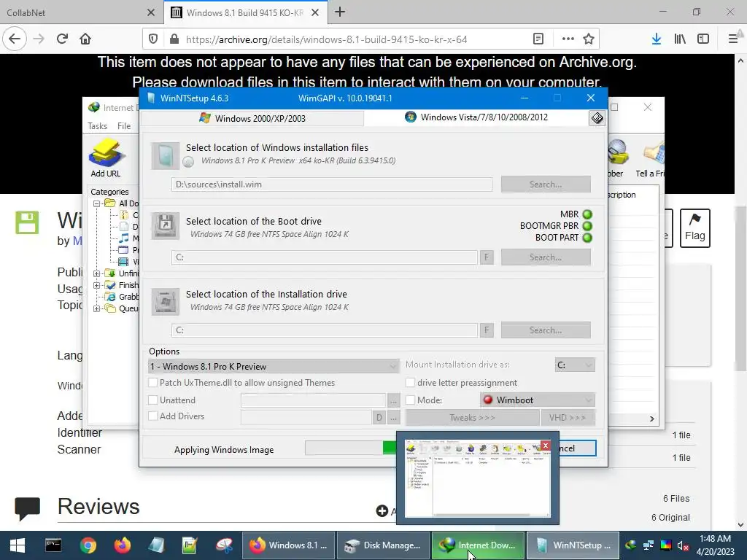Click the Add URL icon in Internet Download Manager
The width and height of the screenshot is (747, 560).
click(106, 153)
